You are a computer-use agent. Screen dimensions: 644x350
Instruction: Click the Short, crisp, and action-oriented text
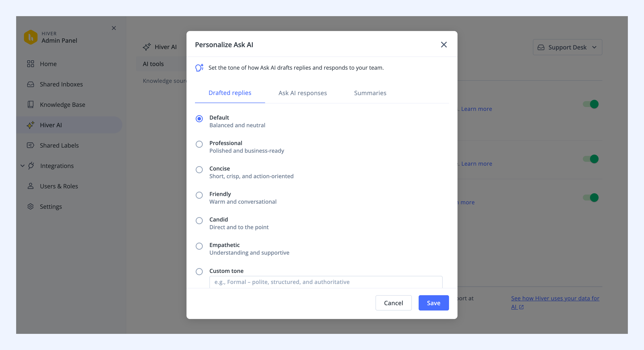pos(251,176)
